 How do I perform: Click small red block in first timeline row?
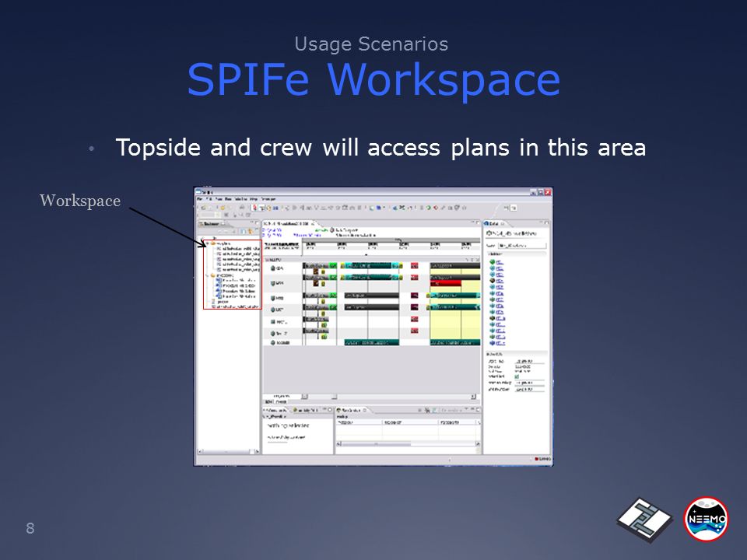415,266
